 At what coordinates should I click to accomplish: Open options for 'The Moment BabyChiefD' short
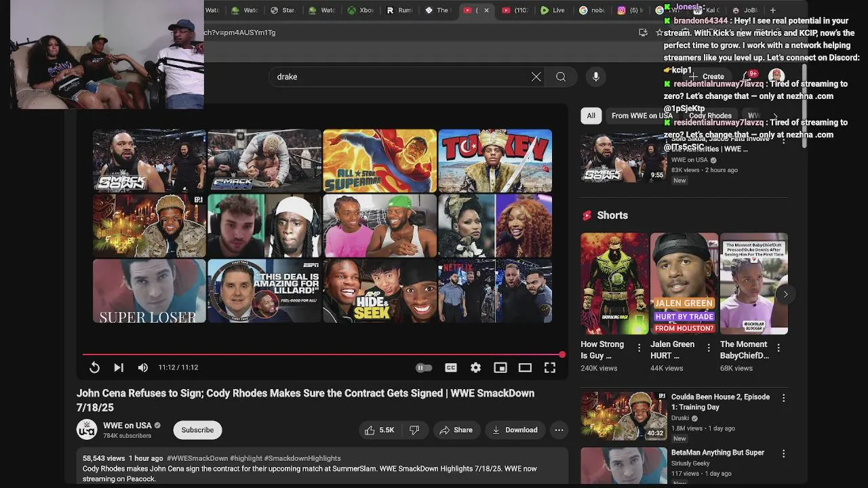tap(778, 348)
